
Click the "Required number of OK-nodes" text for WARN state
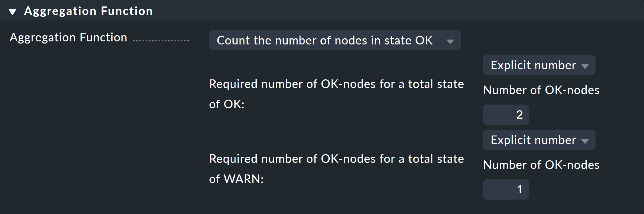(336, 159)
